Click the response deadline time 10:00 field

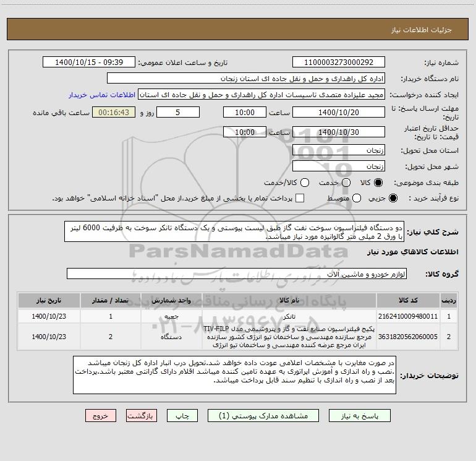(x=245, y=113)
